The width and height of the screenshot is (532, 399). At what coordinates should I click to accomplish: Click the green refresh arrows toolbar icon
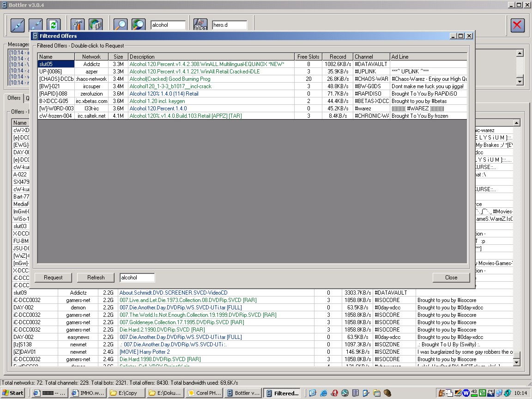click(x=54, y=25)
